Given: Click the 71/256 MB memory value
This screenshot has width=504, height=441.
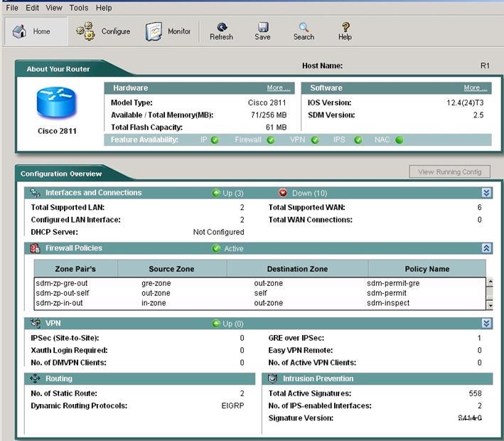Looking at the screenshot, I should point(269,115).
